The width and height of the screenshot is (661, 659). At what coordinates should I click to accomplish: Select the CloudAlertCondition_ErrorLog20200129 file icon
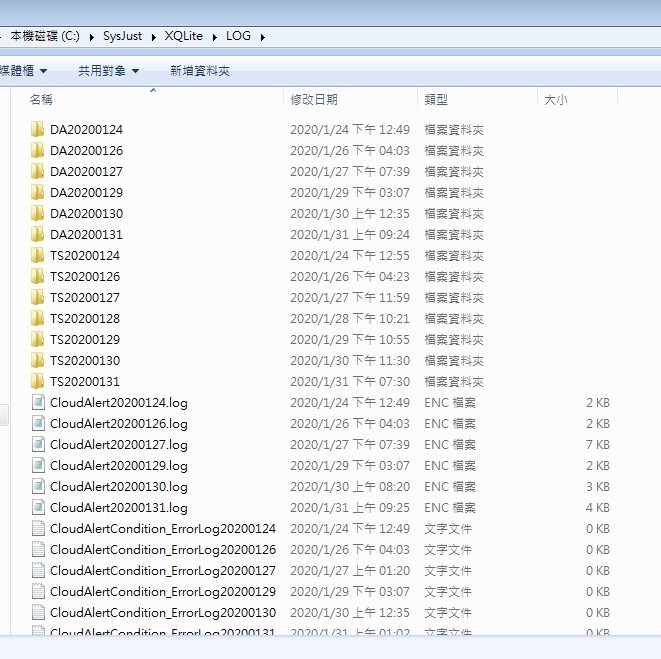38,591
